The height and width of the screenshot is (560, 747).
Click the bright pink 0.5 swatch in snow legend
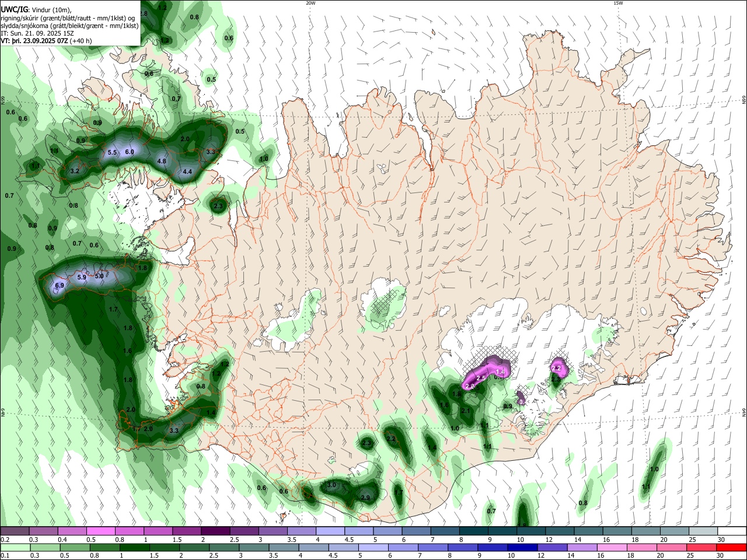tap(100, 531)
